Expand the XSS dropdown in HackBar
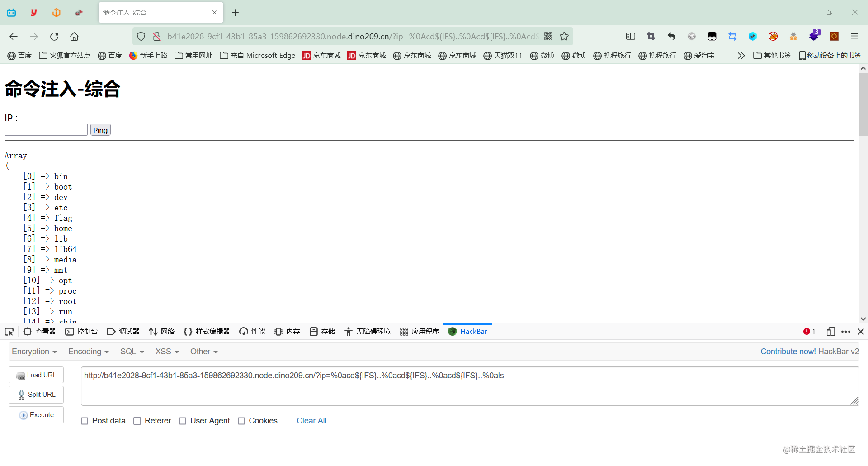 167,352
